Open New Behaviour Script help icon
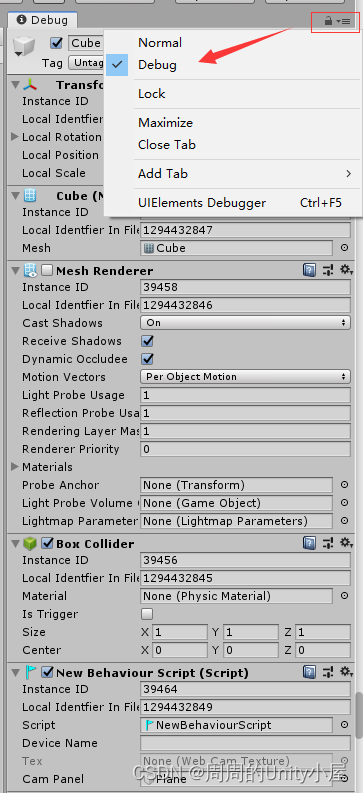This screenshot has width=363, height=793. 309,673
